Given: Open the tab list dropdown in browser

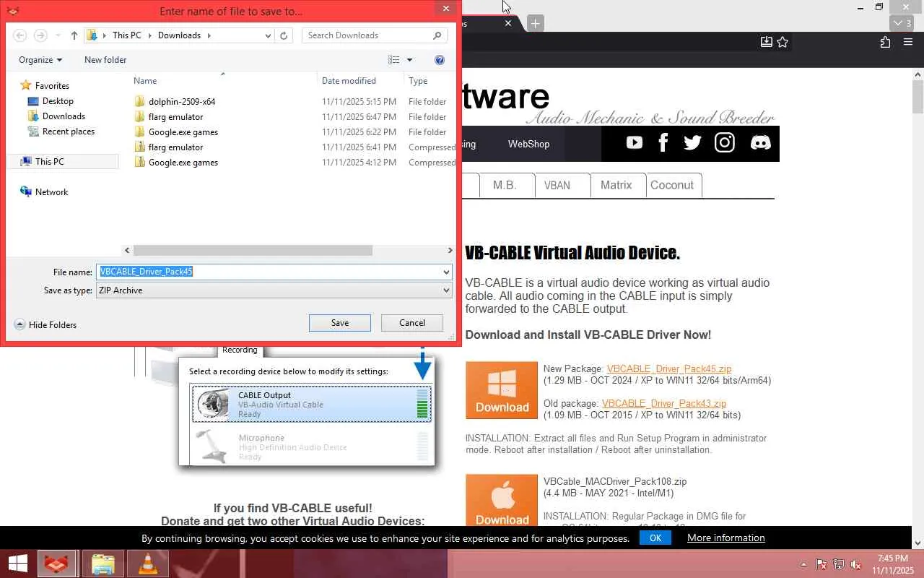Looking at the screenshot, I should 902,23.
